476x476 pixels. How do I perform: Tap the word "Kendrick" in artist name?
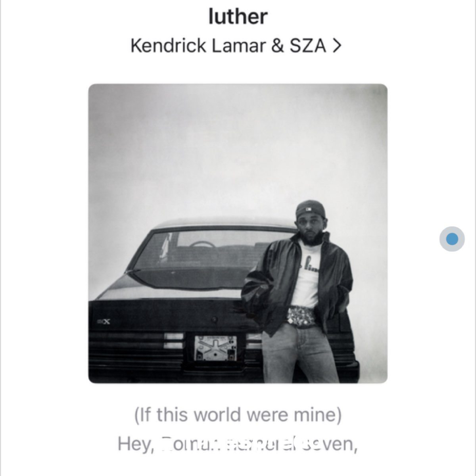tap(168, 46)
